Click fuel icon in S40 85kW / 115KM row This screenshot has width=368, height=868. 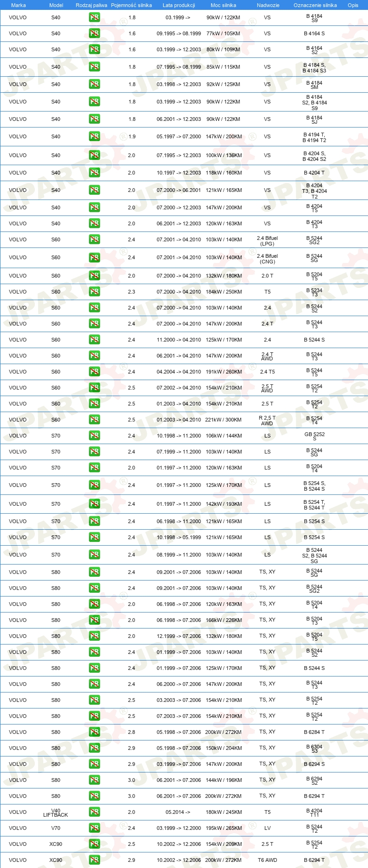tap(94, 67)
